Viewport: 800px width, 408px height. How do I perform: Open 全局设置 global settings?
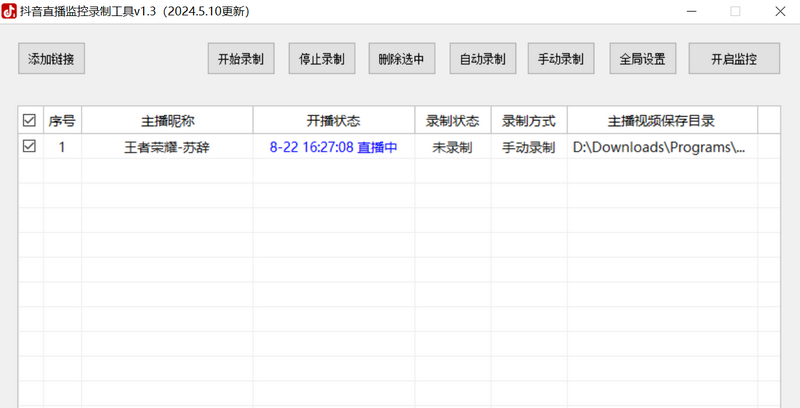(642, 59)
